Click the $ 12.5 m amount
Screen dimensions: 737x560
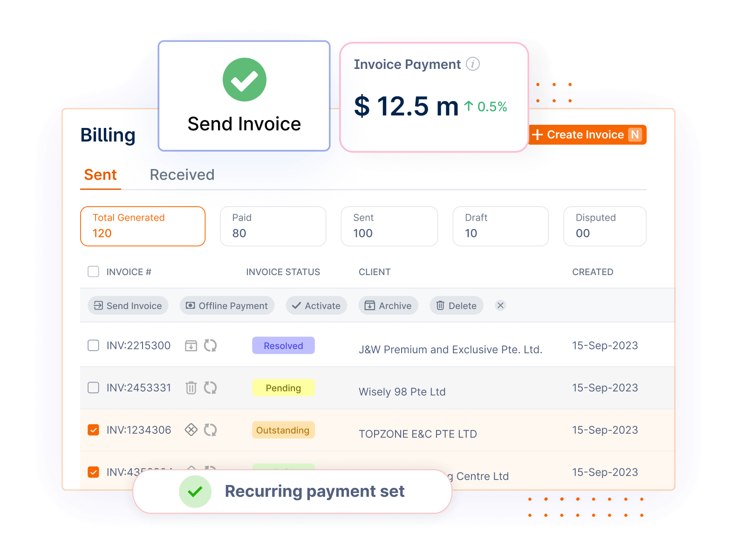(406, 106)
